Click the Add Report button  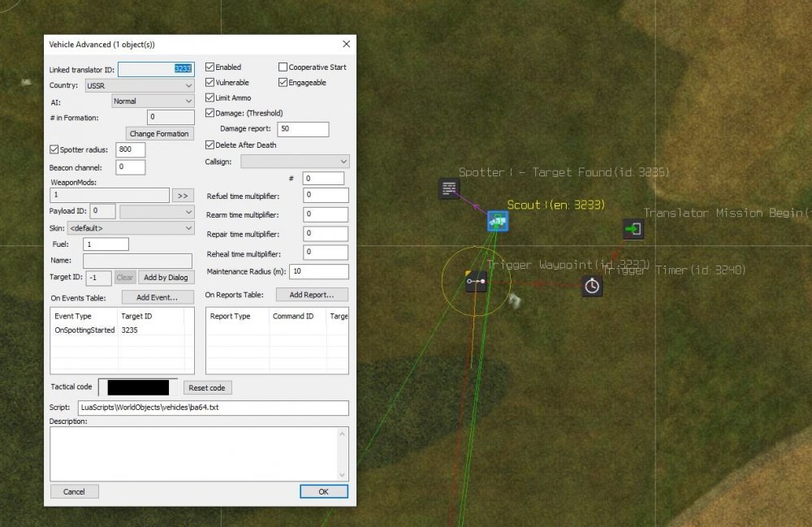pos(312,295)
